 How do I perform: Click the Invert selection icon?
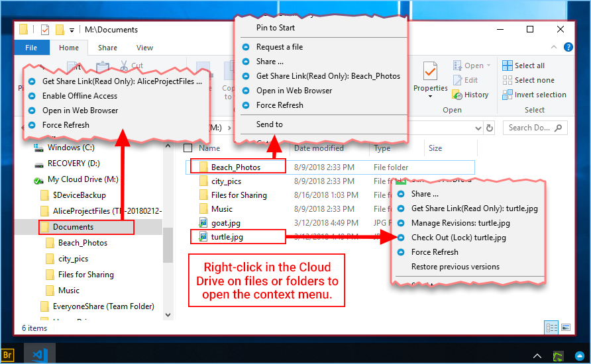coord(508,95)
